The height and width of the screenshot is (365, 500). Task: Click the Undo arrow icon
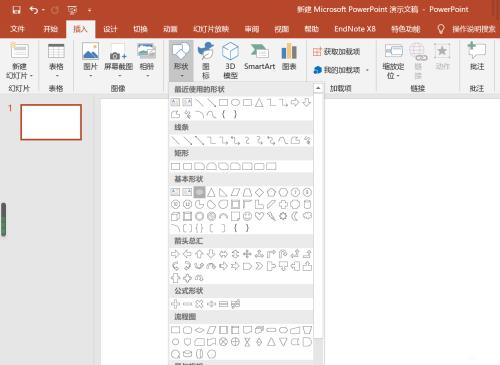(x=34, y=10)
